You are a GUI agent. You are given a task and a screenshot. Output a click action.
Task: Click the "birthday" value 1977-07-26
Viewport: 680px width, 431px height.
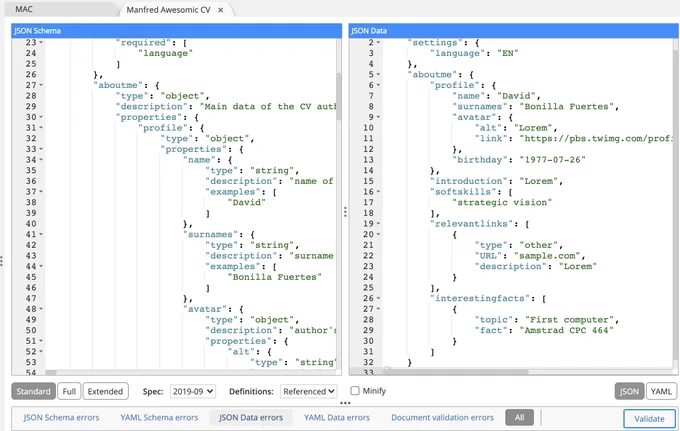click(552, 160)
